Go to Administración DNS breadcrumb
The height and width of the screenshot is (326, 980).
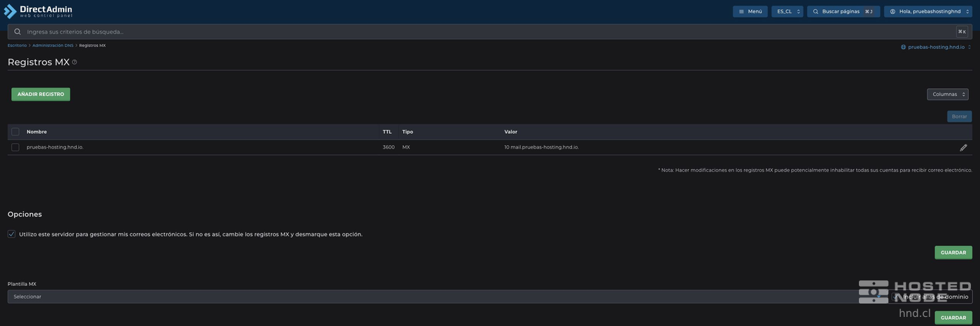click(x=52, y=46)
